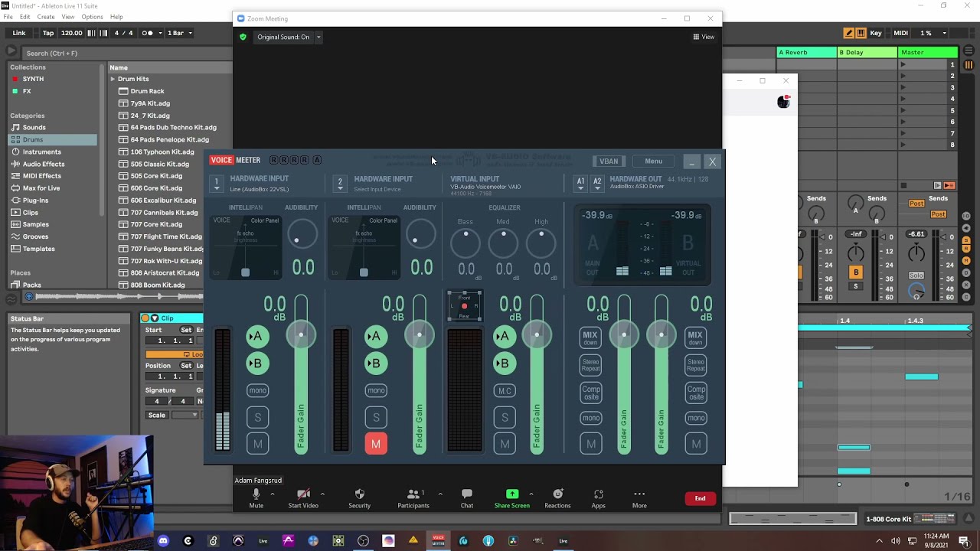Open A1 hardware output device dropdown
This screenshot has width=980, height=551.
(x=580, y=184)
